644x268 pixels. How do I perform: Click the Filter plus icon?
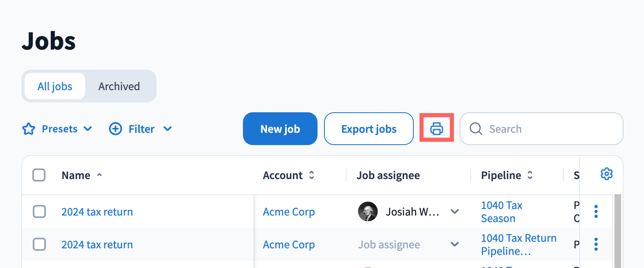pyautogui.click(x=116, y=129)
